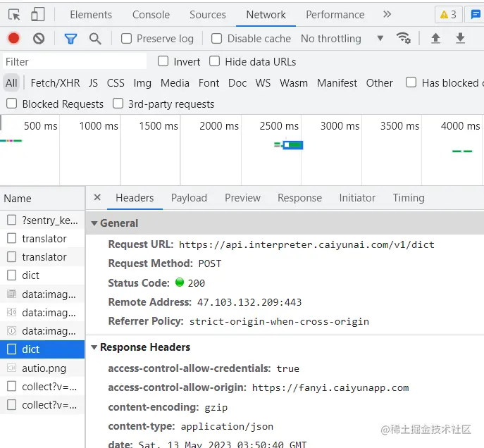Open the blue messages issue icon
The image size is (484, 448).
click(x=475, y=15)
